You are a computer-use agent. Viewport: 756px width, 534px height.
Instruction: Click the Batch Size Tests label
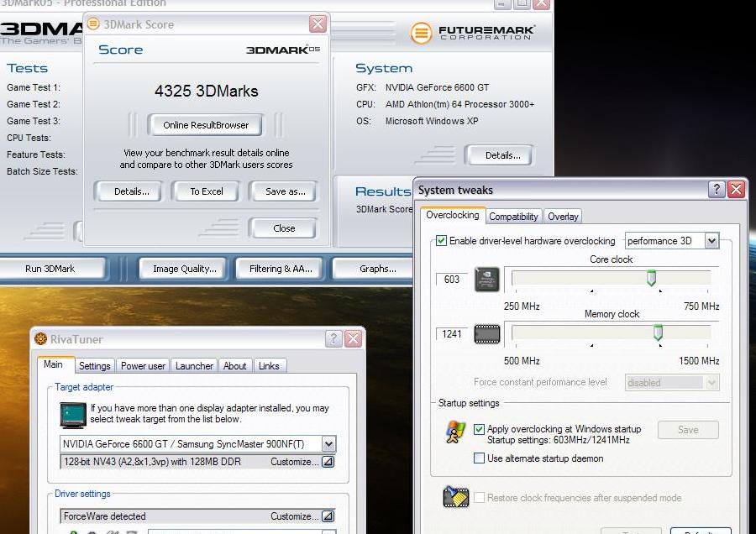[42, 171]
